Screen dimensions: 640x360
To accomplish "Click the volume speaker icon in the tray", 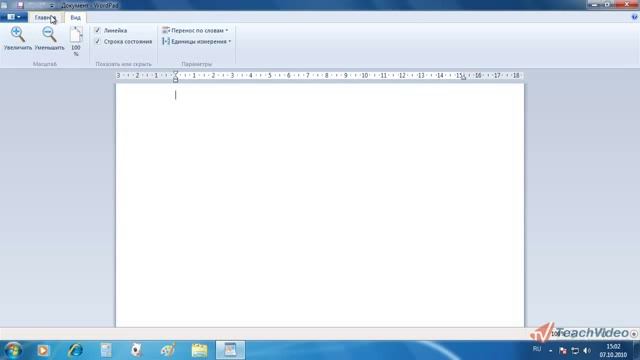I will [587, 351].
